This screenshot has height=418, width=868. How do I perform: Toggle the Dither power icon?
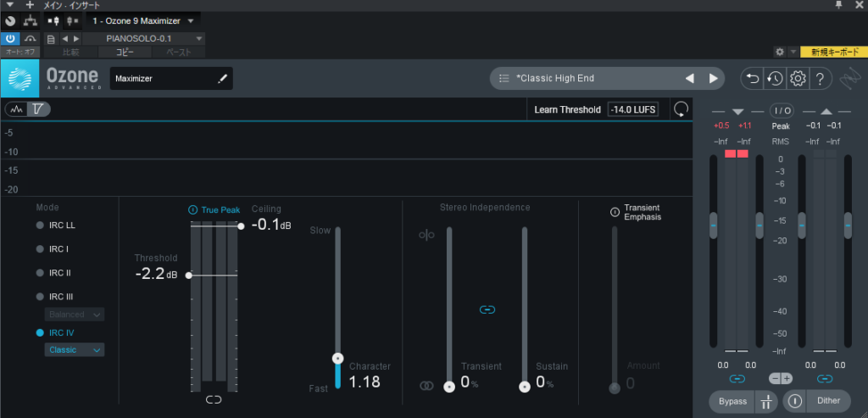pyautogui.click(x=795, y=401)
